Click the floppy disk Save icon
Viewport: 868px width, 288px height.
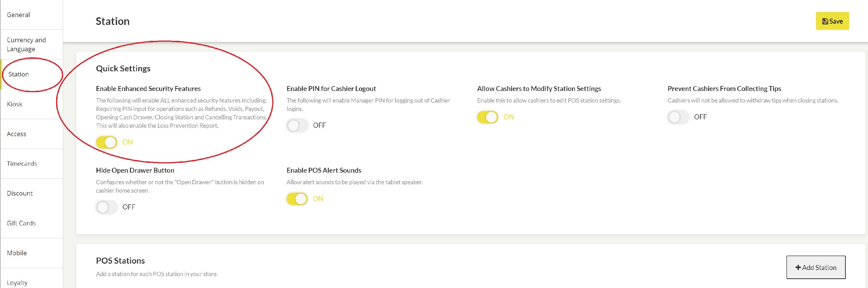tap(825, 21)
